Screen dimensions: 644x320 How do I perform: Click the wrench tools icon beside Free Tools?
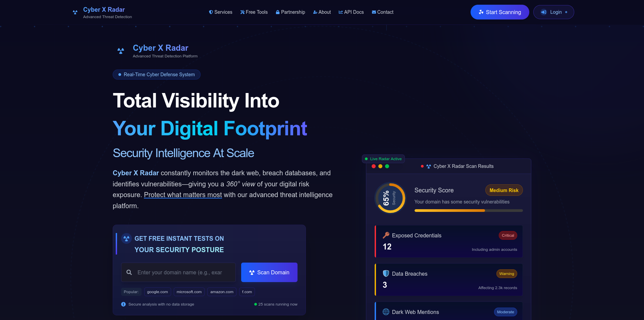(x=242, y=12)
